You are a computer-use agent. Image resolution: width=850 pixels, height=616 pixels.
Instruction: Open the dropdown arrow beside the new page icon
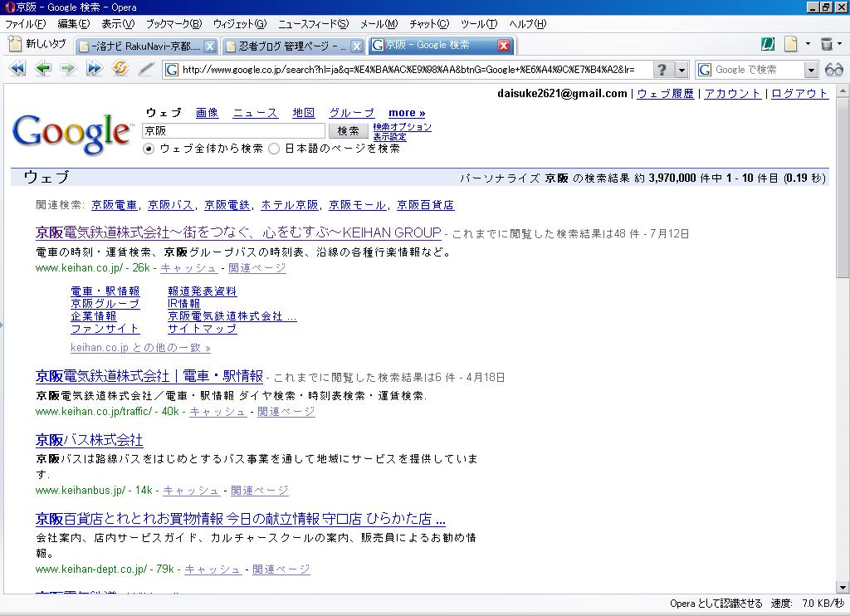coord(808,44)
